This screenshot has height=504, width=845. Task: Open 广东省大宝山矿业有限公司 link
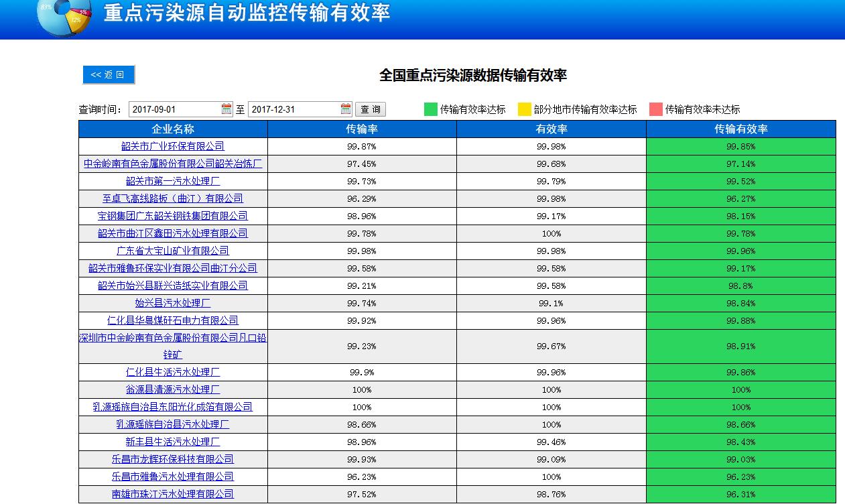pyautogui.click(x=173, y=251)
